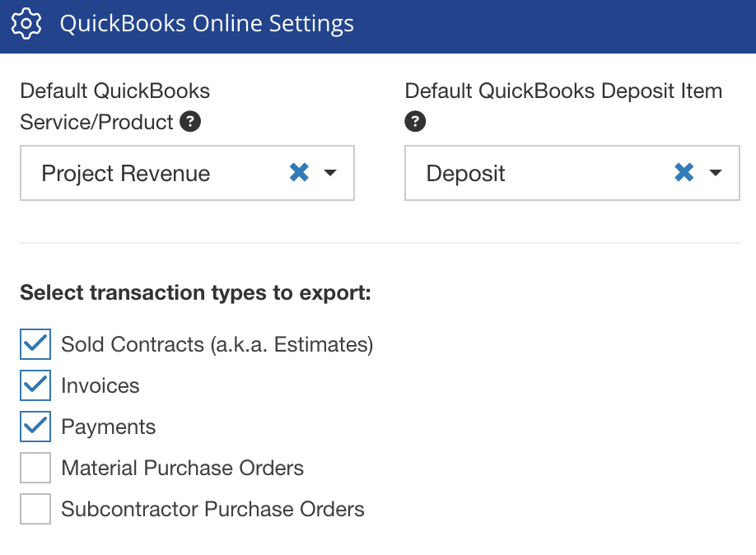Viewport: 756px width, 555px height.
Task: Clear the Project Revenue selection
Action: pos(299,172)
